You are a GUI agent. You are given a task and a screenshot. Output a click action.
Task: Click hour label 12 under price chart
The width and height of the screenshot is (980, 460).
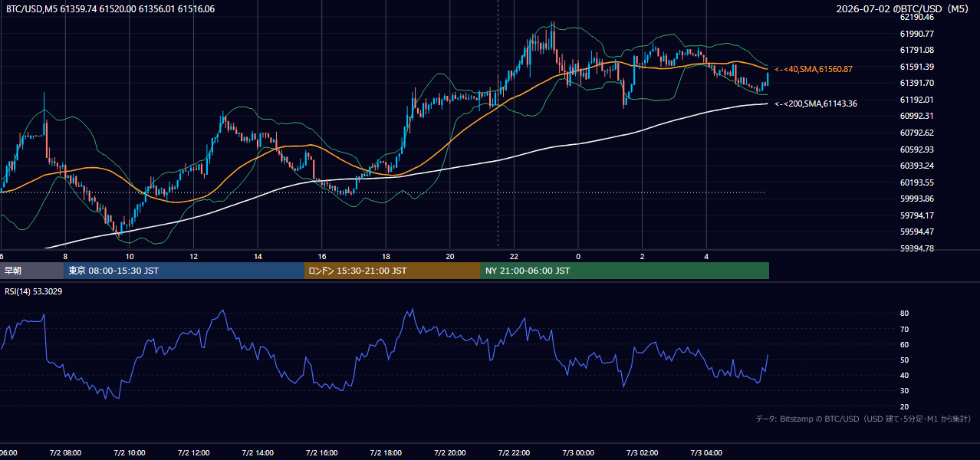coord(193,256)
